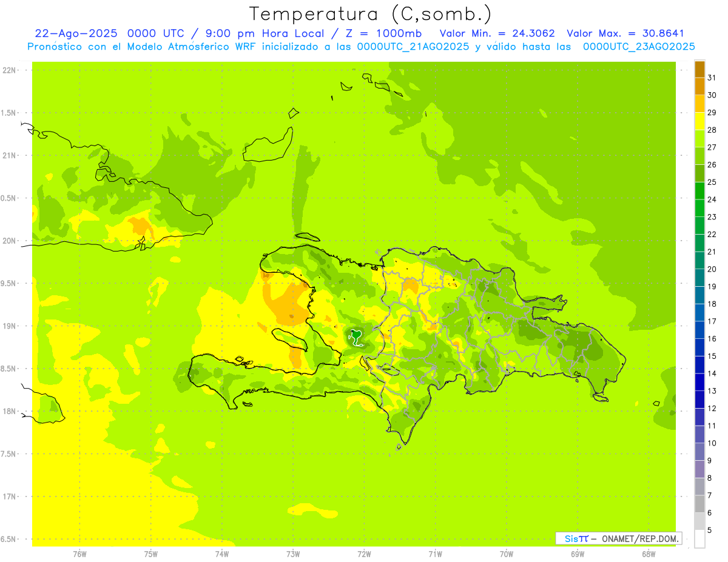This screenshot has width=728, height=562.
Task: Click the yellow swatch between 28 and 29
Action: 700,121
